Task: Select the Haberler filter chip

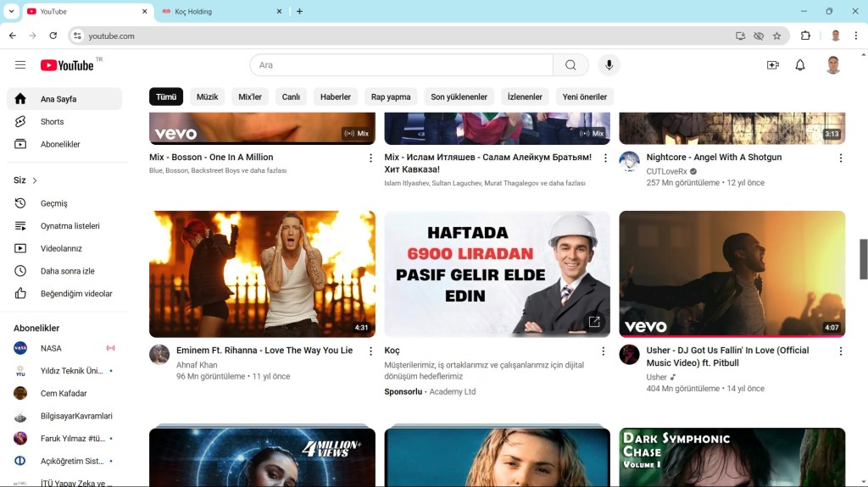Action: (x=335, y=97)
